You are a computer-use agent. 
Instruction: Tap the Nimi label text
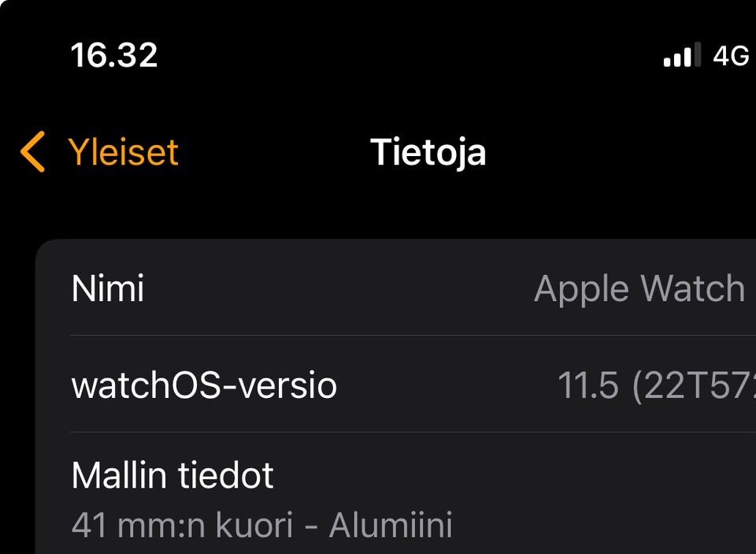coord(108,288)
